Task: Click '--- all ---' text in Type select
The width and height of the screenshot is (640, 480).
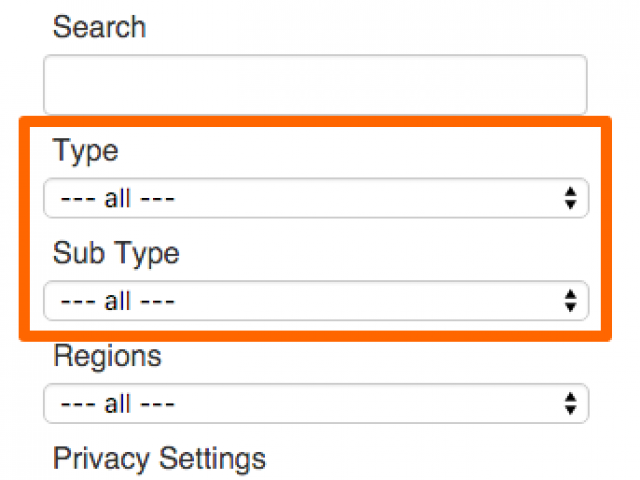Action: 118,199
